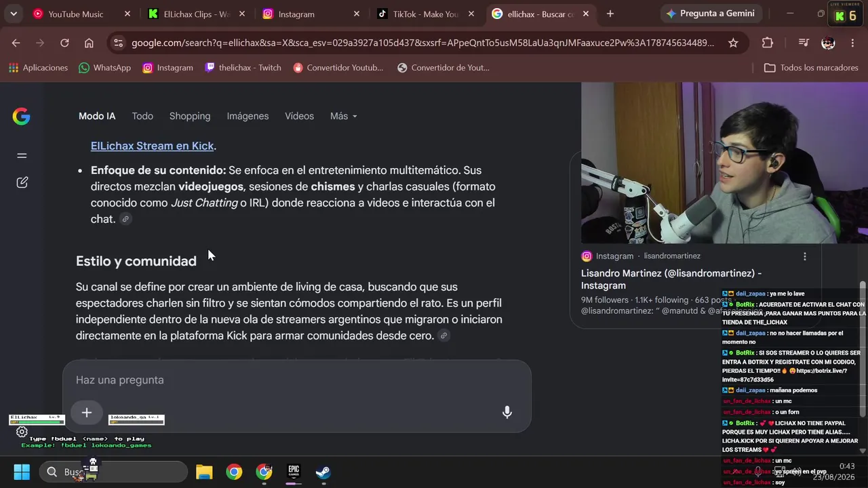Open the Instagram card's three-dot options
Screen dimensions: 868x488
coord(805,256)
